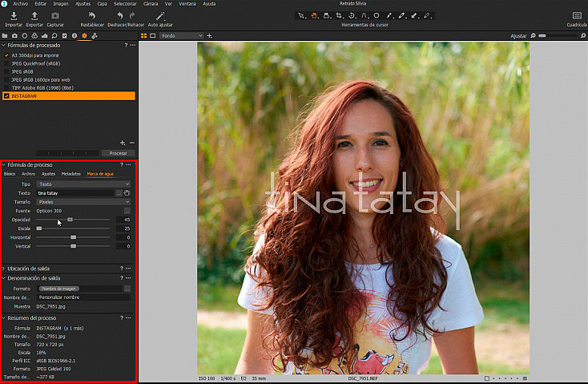Click the Procesar button
Viewport: 588px width, 384px height.
point(118,153)
